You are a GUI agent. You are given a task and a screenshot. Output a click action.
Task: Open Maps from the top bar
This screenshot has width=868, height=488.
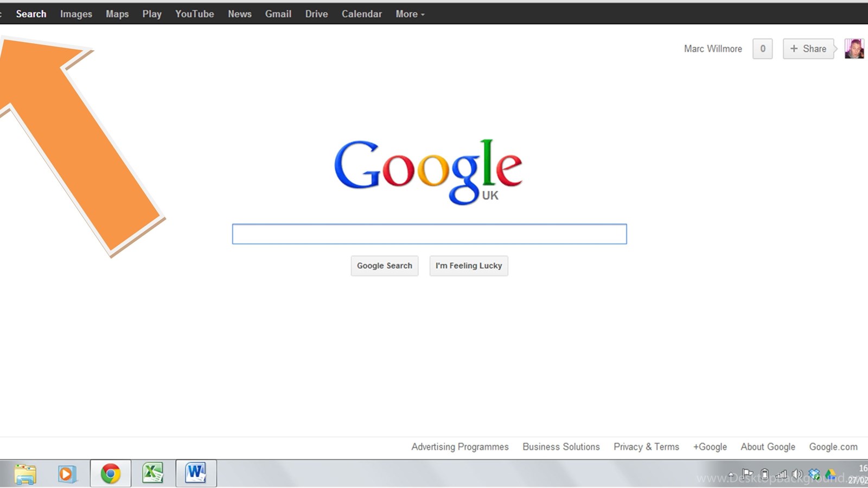click(x=117, y=14)
